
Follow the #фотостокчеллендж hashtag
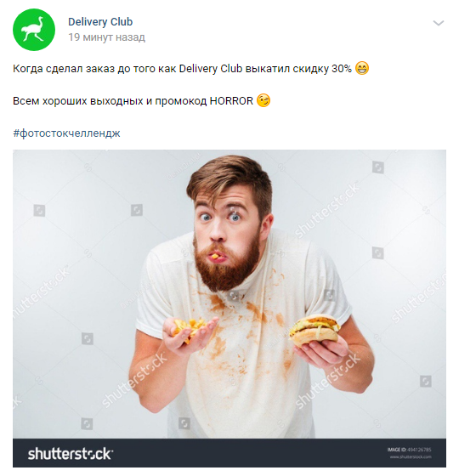point(66,133)
